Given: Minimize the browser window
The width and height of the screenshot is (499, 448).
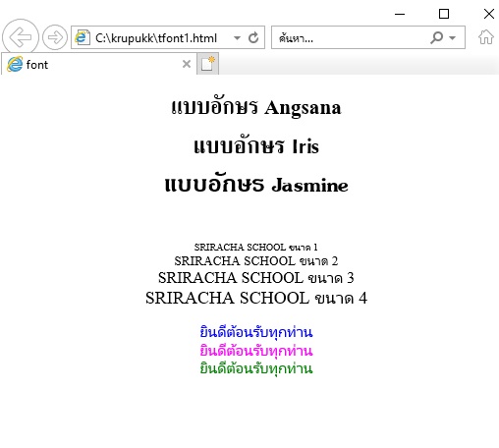Looking at the screenshot, I should click(400, 14).
